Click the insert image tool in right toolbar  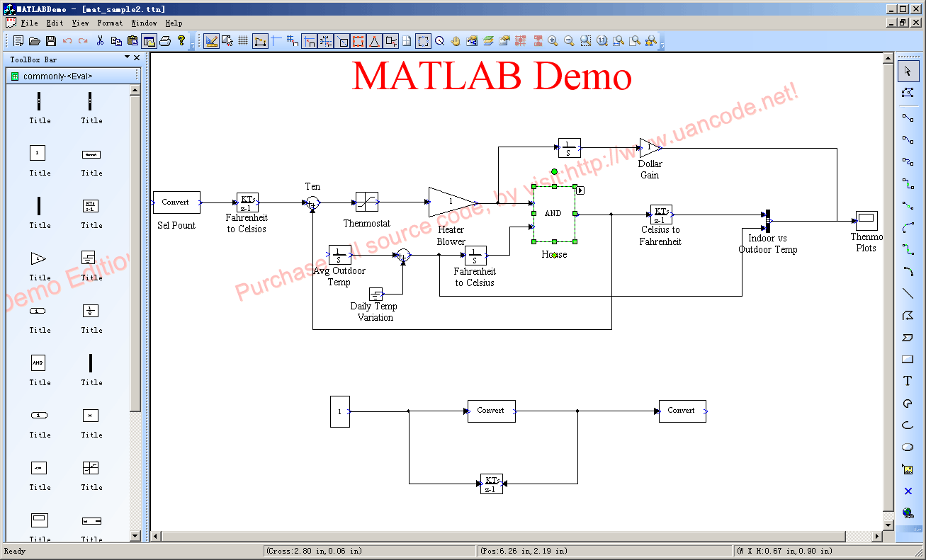coord(908,469)
